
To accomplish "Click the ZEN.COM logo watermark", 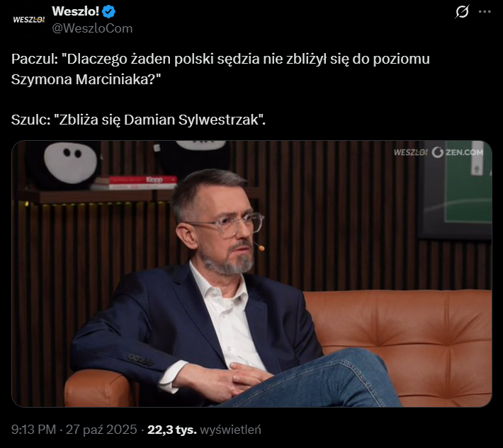I will (x=458, y=152).
